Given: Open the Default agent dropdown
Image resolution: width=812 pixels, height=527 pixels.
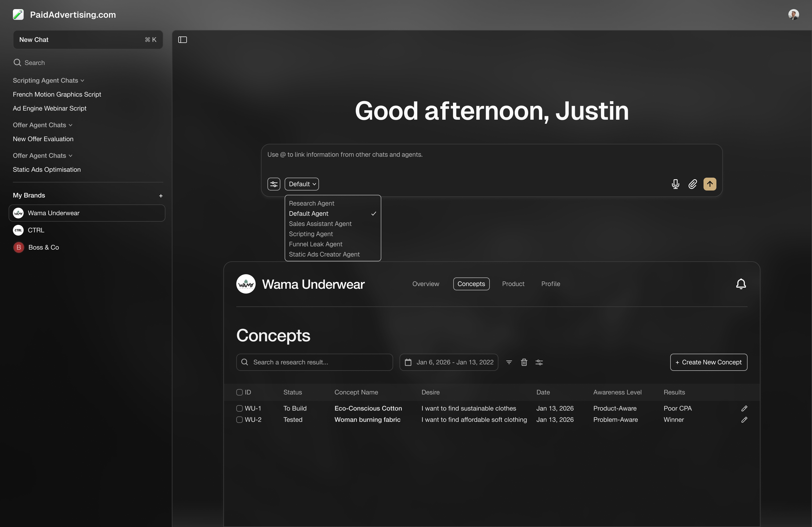Looking at the screenshot, I should [x=302, y=184].
